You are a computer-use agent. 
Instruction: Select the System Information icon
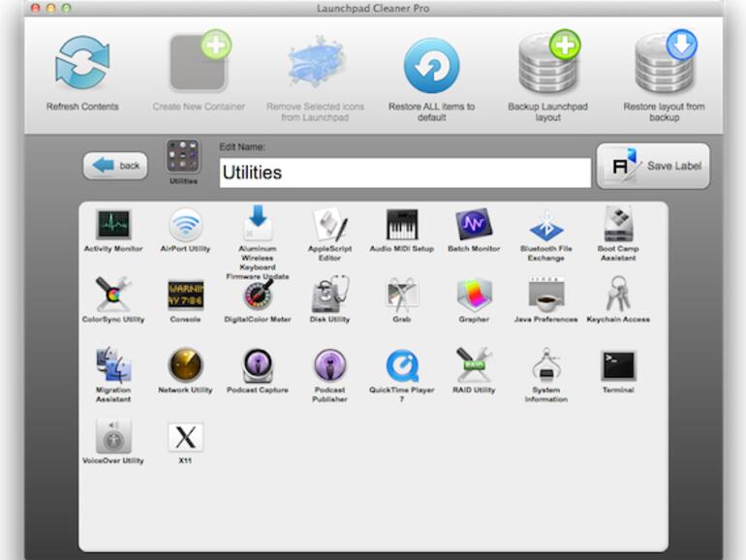click(x=546, y=365)
